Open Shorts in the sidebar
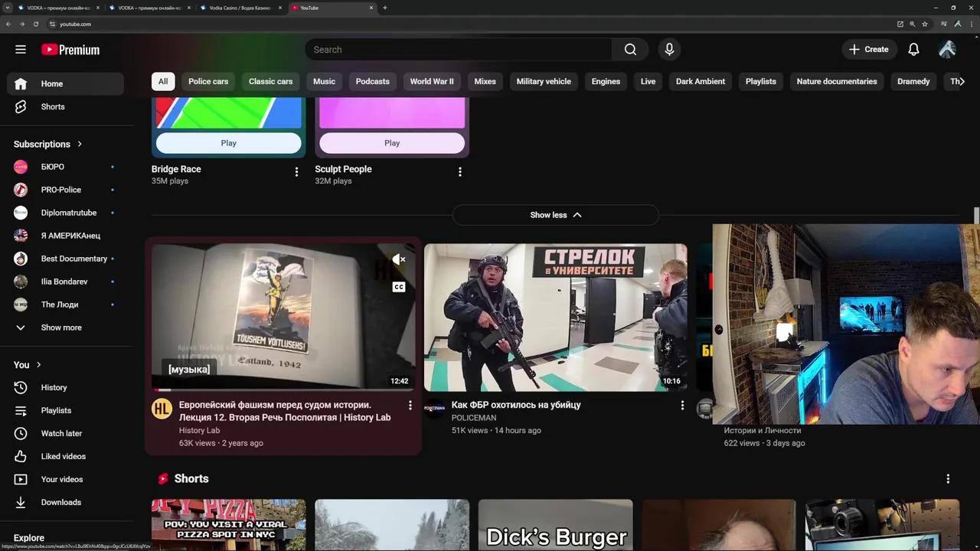 point(65,106)
